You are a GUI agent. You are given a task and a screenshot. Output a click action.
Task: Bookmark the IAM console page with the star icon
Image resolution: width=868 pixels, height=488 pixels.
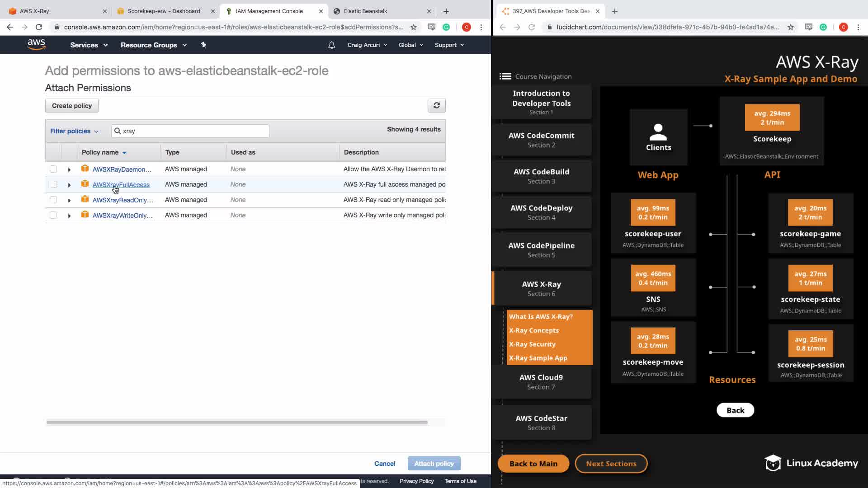point(413,27)
